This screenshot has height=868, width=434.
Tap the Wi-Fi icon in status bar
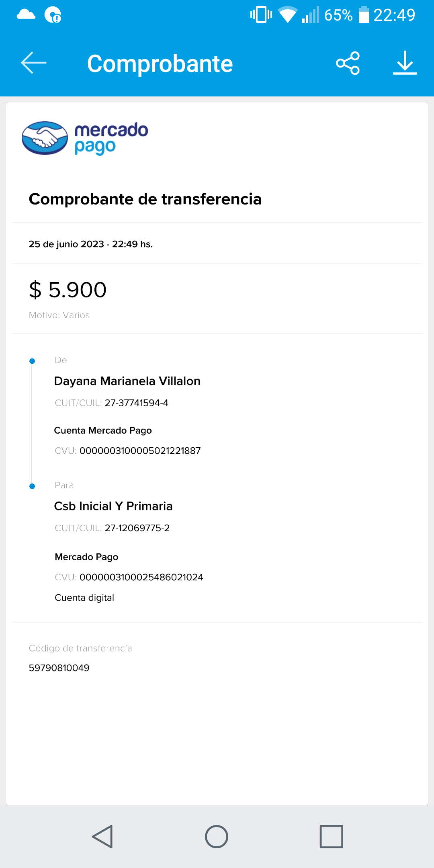click(x=287, y=15)
